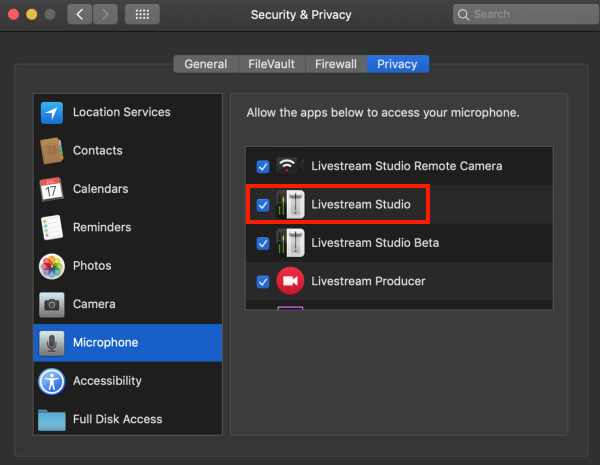Switch to the General tab
Viewport: 600px width, 465px height.
pos(206,64)
